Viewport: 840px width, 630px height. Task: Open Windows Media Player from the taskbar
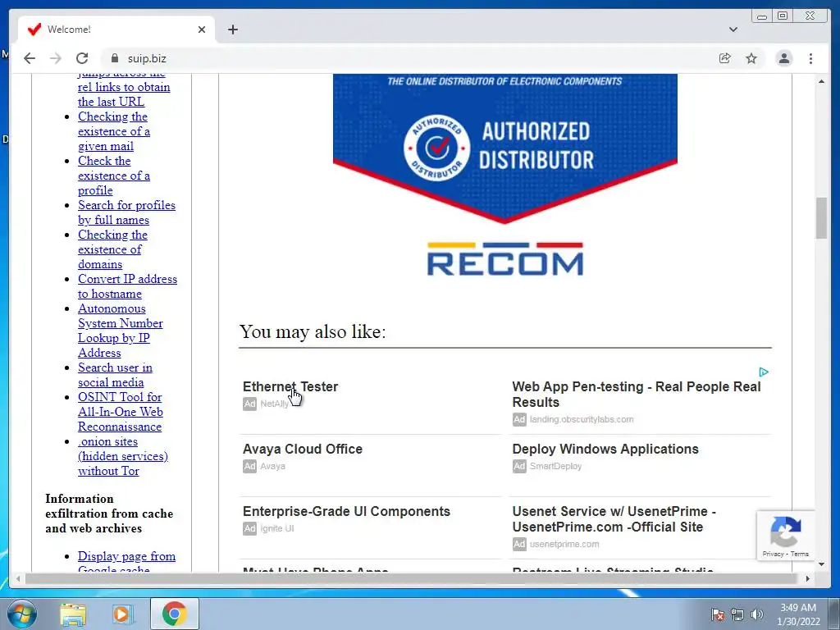point(123,614)
